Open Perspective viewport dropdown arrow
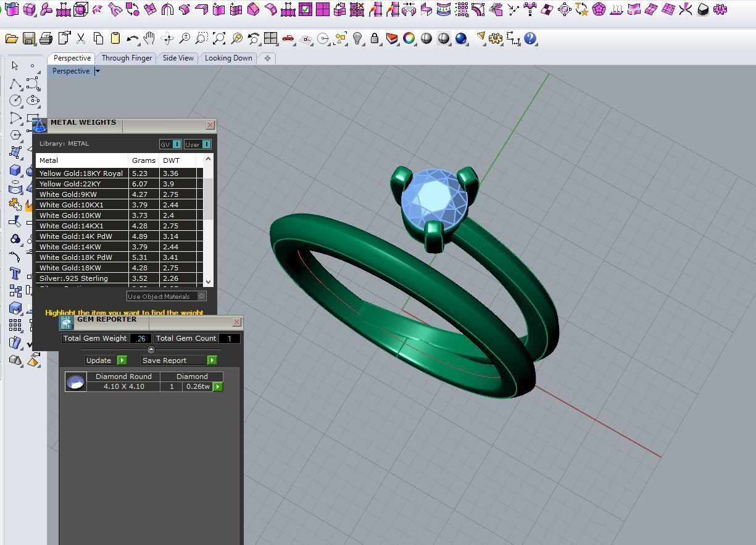 (98, 71)
